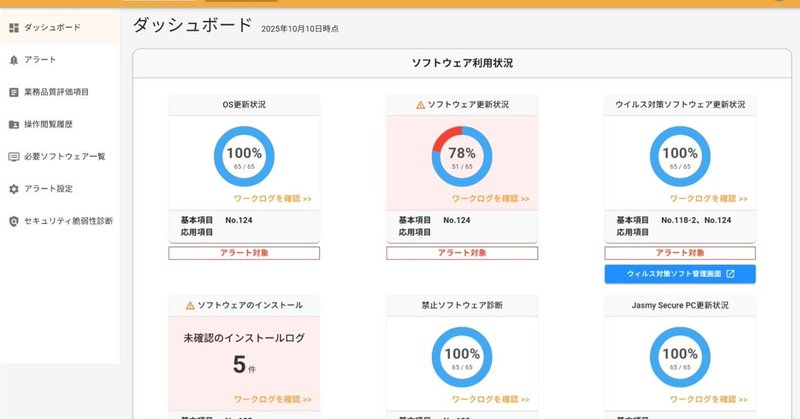The image size is (800, 419).
Task: Click the 禁止ソフトウェア診断 card title
Action: pos(462,305)
